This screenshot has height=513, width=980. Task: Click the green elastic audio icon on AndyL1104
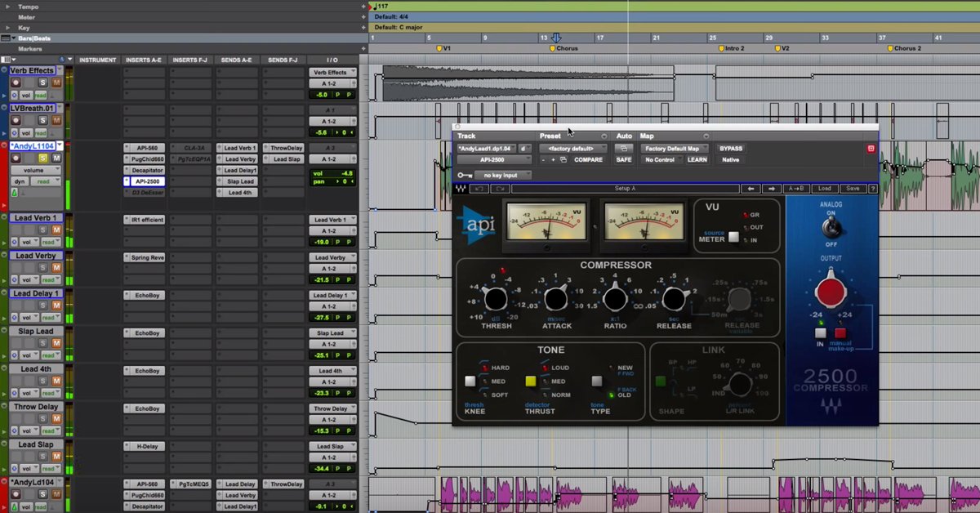15,192
